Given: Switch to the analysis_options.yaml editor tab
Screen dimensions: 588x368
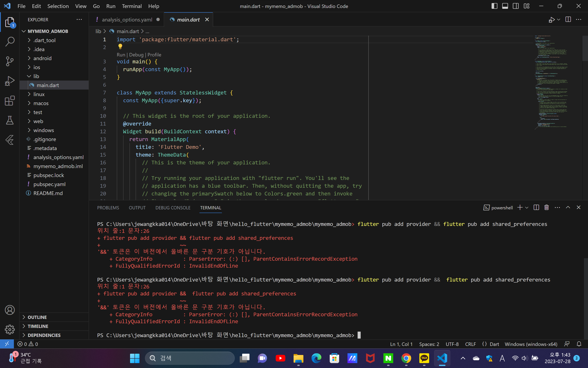Looking at the screenshot, I should [127, 19].
